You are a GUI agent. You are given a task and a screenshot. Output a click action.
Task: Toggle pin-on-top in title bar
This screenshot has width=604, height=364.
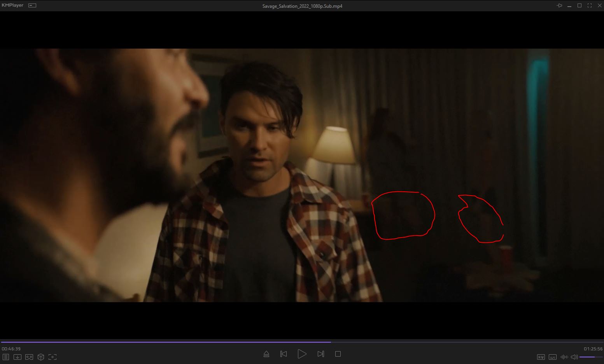(559, 5)
